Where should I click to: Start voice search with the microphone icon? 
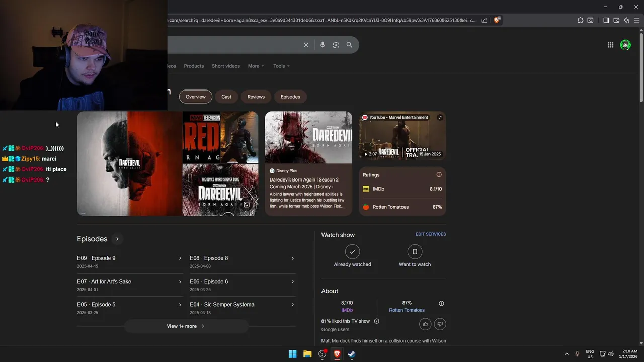point(323,45)
